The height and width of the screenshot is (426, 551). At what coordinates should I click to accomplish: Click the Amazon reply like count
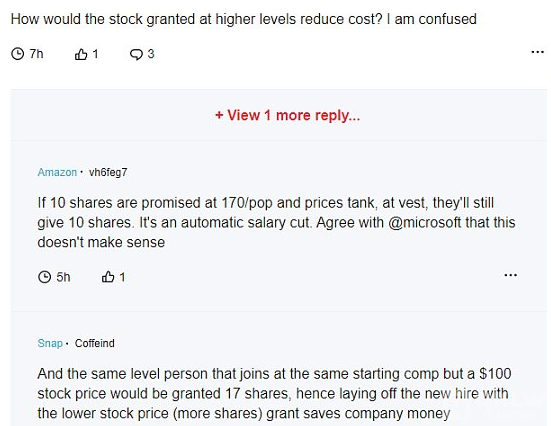point(122,277)
